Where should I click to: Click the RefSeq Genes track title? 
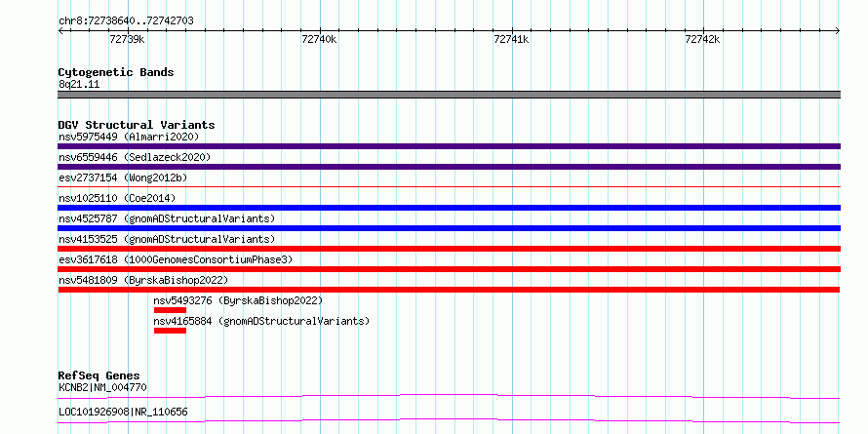tap(99, 375)
